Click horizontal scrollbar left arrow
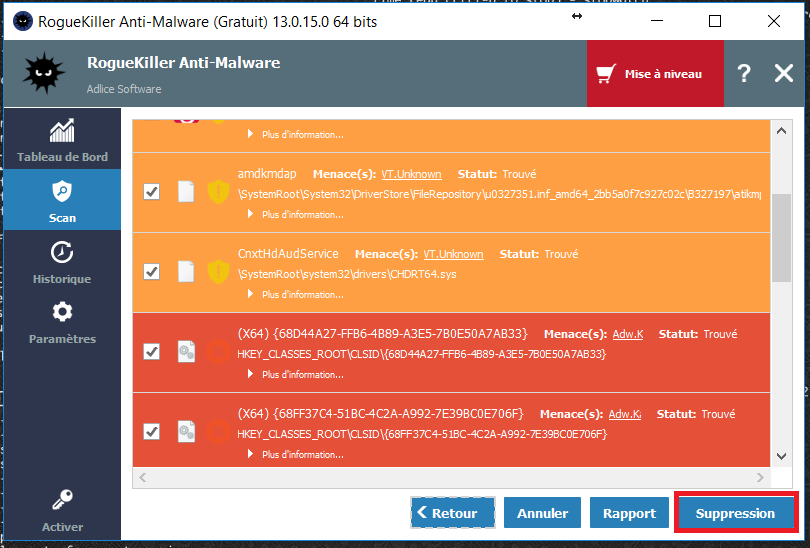810x548 pixels. click(x=143, y=478)
